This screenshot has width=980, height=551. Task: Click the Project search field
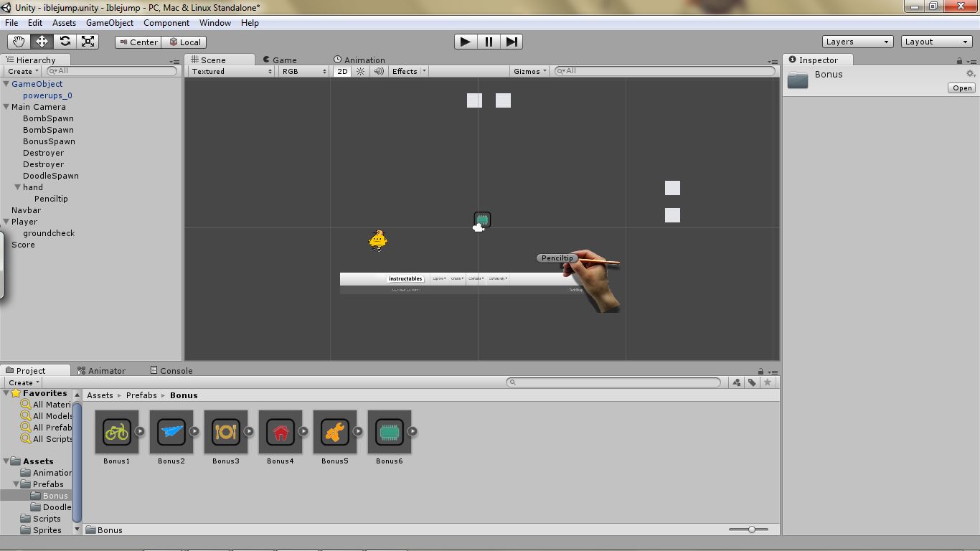tap(613, 382)
